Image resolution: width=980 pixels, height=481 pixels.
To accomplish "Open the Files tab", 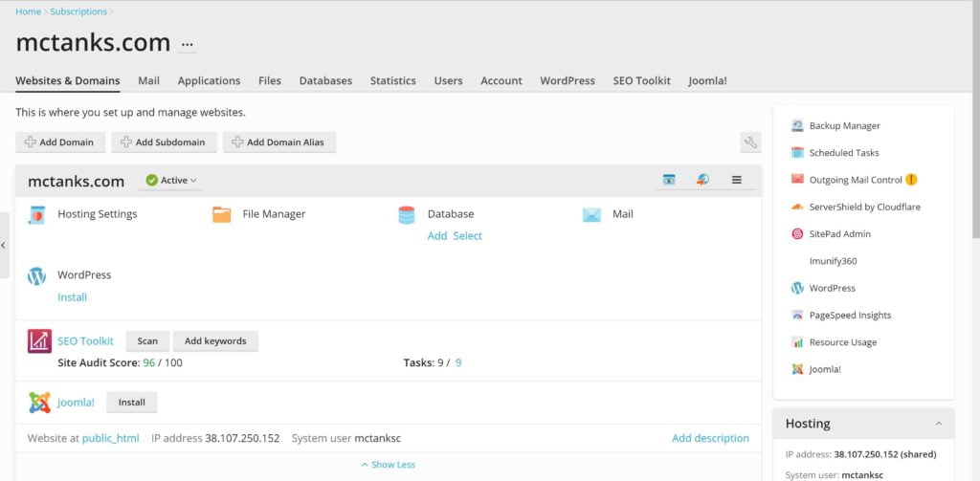I will tap(270, 80).
